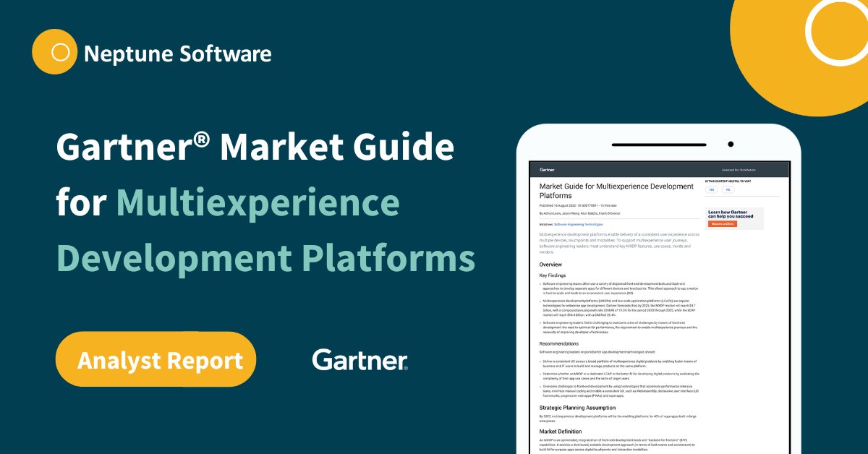Click 'IS THIS CONTENT HELPFUL TO YOU?' label
The image size is (868, 454).
click(x=728, y=181)
